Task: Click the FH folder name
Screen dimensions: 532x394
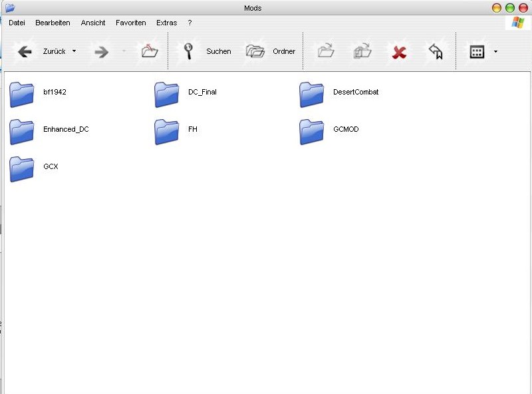Action: pyautogui.click(x=193, y=129)
